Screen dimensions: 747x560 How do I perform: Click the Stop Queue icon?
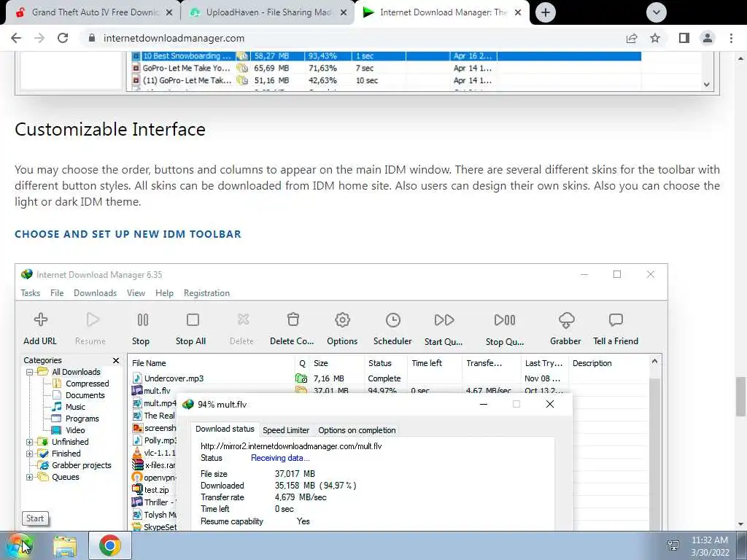[505, 319]
